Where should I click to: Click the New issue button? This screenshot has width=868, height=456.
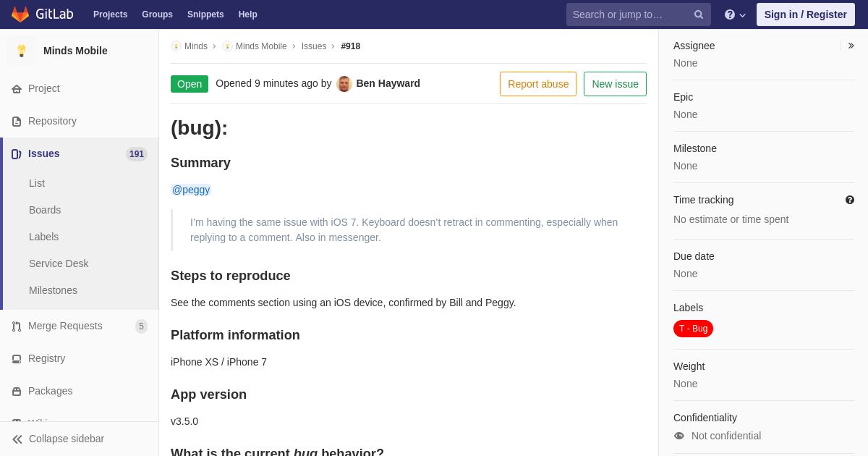[615, 84]
